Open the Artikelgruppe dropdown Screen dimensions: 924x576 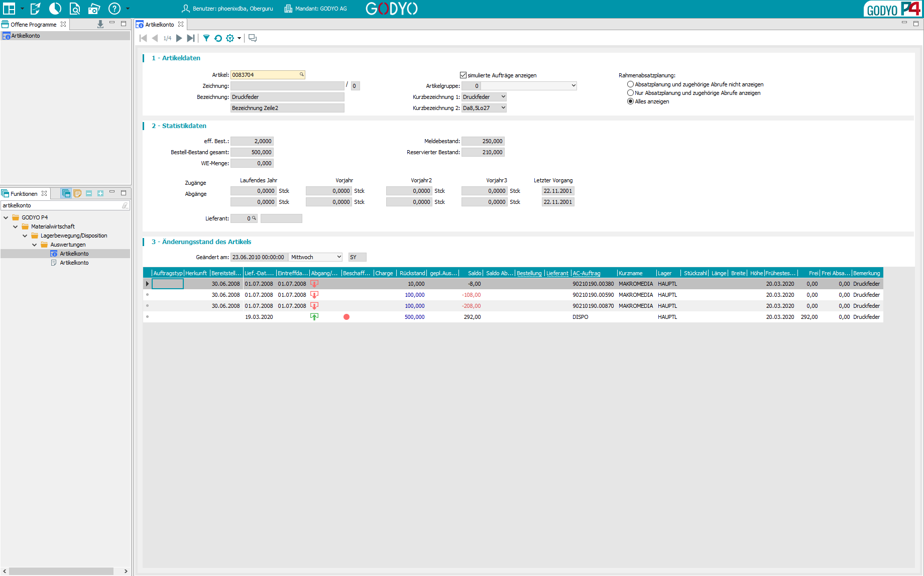[x=573, y=86]
